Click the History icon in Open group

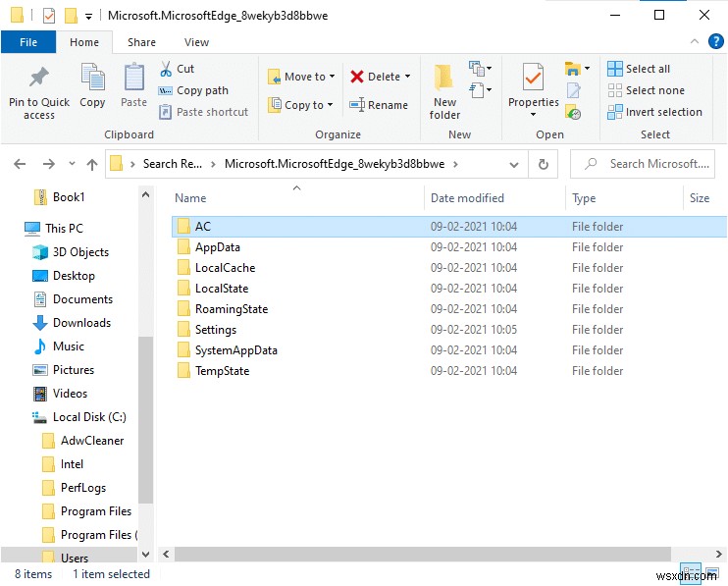(x=573, y=112)
